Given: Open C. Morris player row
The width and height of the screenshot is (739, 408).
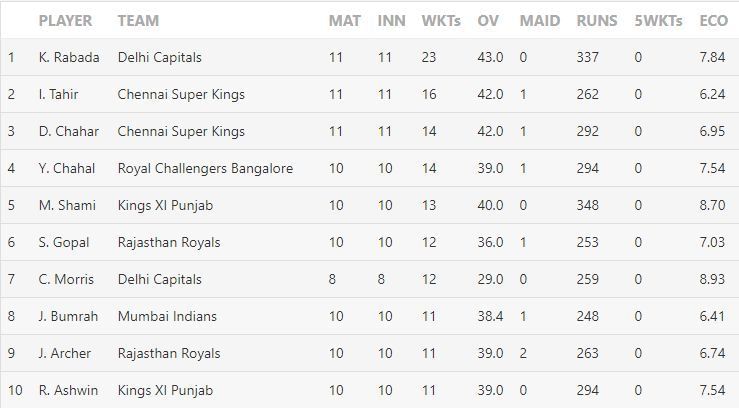Looking at the screenshot, I should 65,280.
